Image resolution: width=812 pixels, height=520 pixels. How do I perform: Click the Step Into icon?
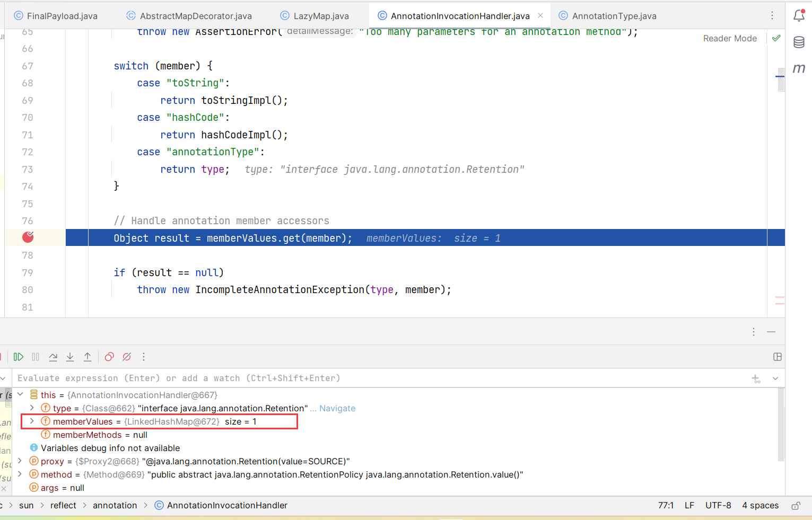tap(70, 357)
